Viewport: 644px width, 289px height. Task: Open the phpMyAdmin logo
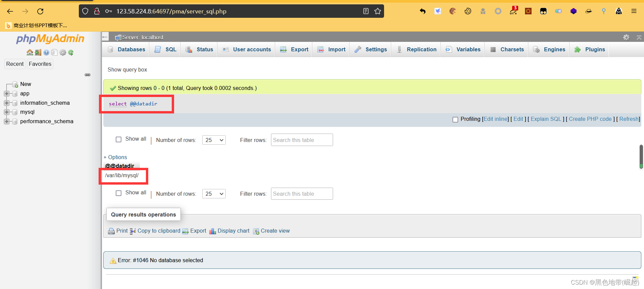[50, 39]
